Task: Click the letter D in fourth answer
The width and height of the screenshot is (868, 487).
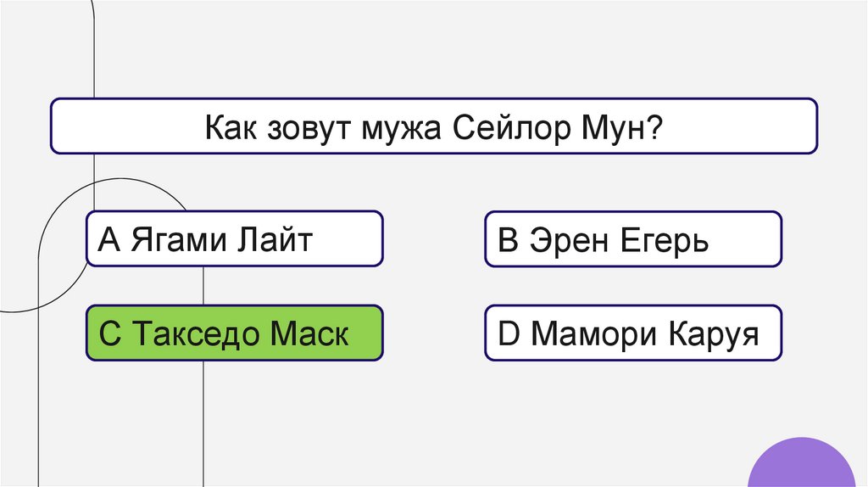Action: point(508,334)
